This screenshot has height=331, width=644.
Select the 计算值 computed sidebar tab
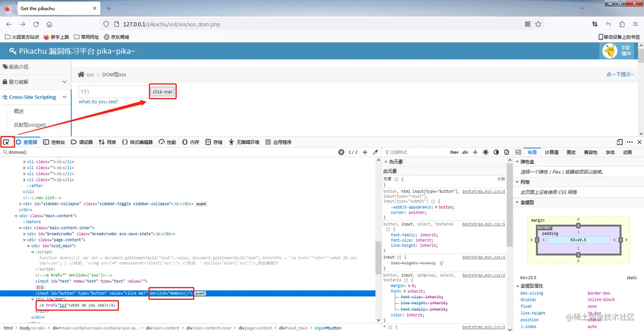pyautogui.click(x=552, y=152)
